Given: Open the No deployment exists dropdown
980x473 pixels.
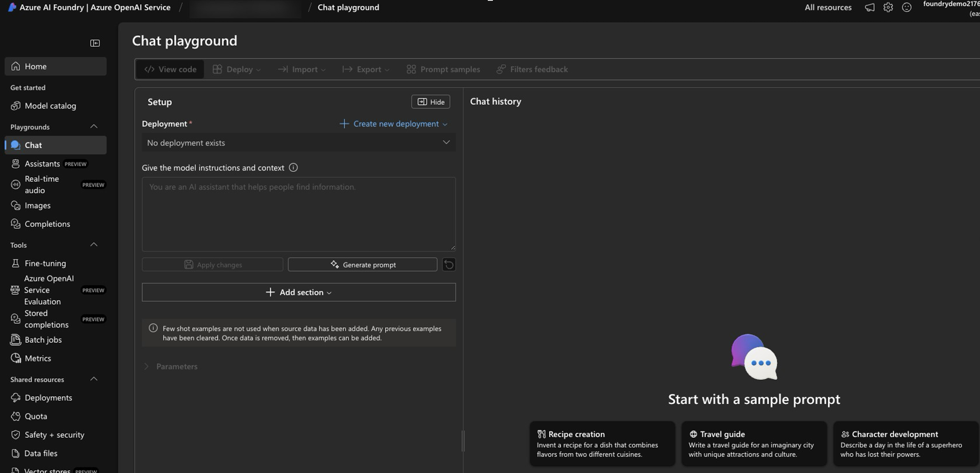Looking at the screenshot, I should tap(299, 143).
